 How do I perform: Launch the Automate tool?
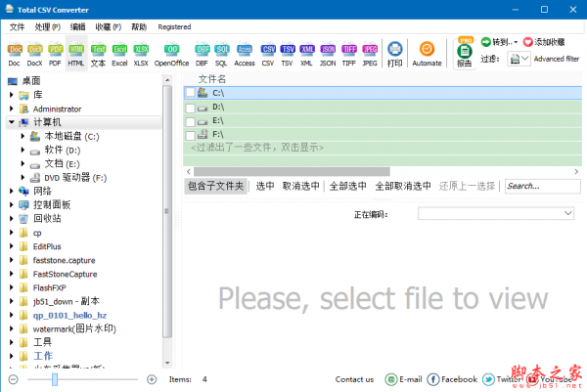coord(427,54)
